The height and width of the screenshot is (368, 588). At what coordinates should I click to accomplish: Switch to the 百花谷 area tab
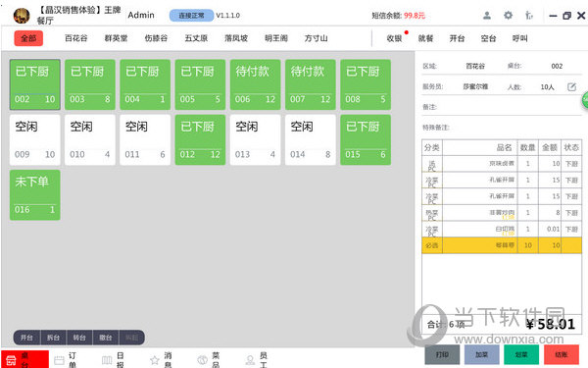(x=76, y=38)
